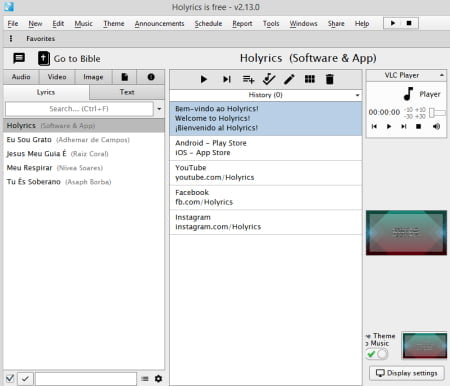This screenshot has height=386, width=450.
Task: Select song Jesus Meu Guia É
Action: point(84,154)
